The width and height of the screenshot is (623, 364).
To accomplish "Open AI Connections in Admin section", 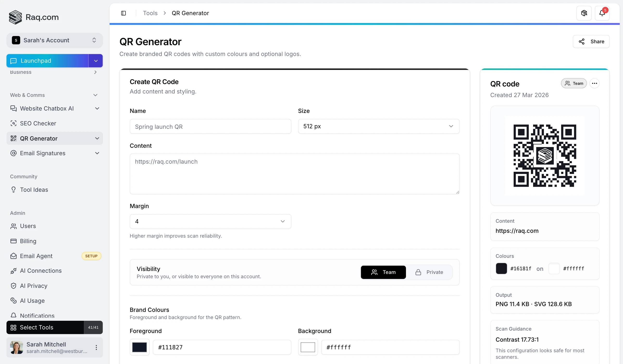I will click(x=41, y=270).
